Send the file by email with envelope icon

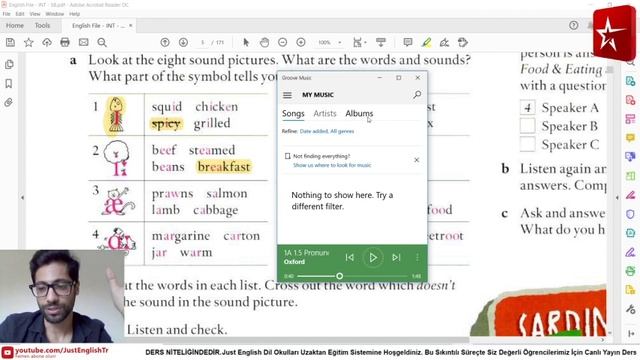tap(84, 42)
